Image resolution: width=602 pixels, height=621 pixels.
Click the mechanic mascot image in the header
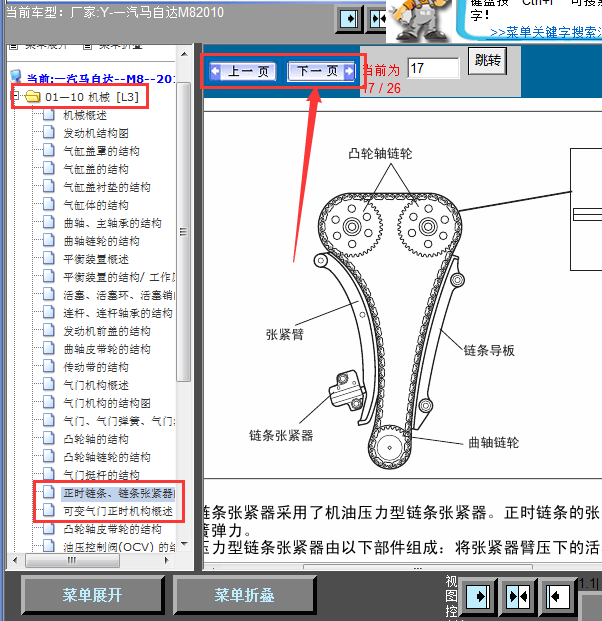pos(420,21)
